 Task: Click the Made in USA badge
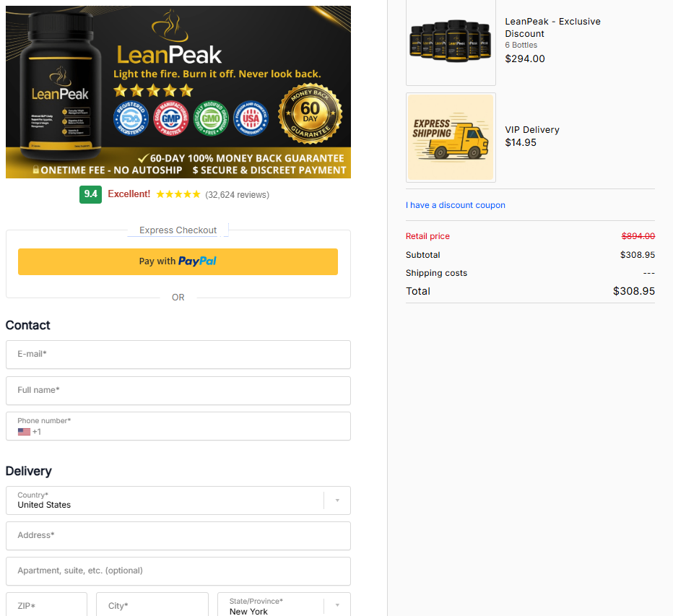coord(251,118)
